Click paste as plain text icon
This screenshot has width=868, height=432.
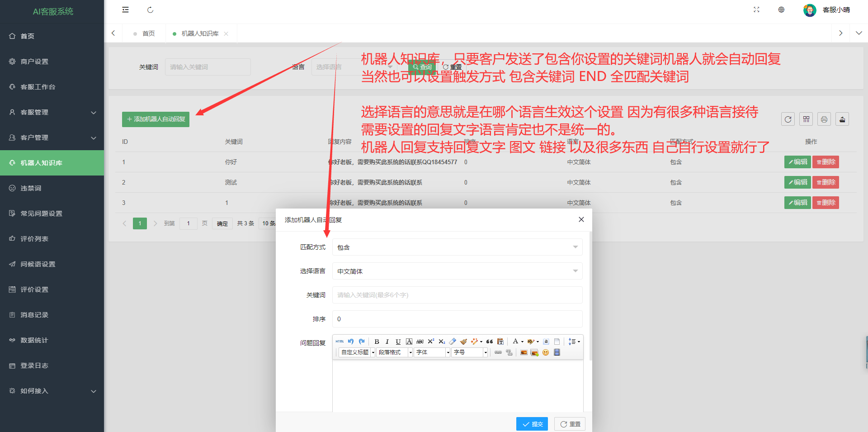click(500, 342)
